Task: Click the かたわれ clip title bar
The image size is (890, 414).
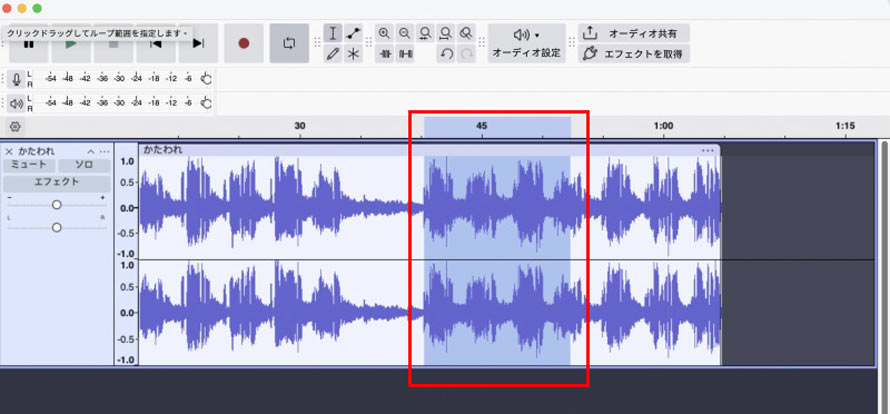Action: click(429, 150)
